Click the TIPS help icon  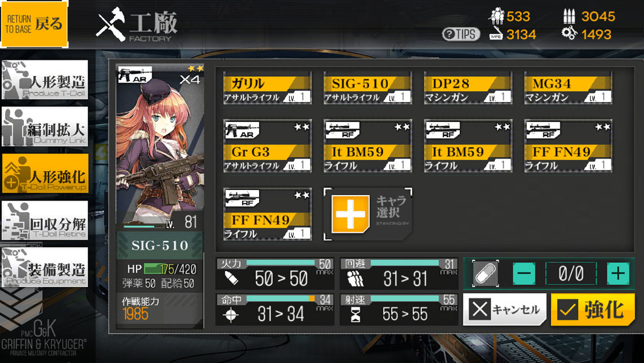(461, 34)
